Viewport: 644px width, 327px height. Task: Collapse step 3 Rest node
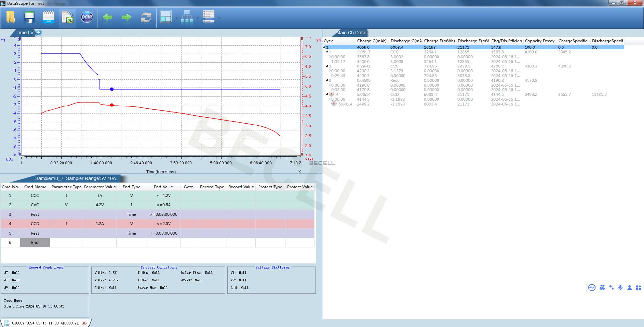(x=327, y=80)
